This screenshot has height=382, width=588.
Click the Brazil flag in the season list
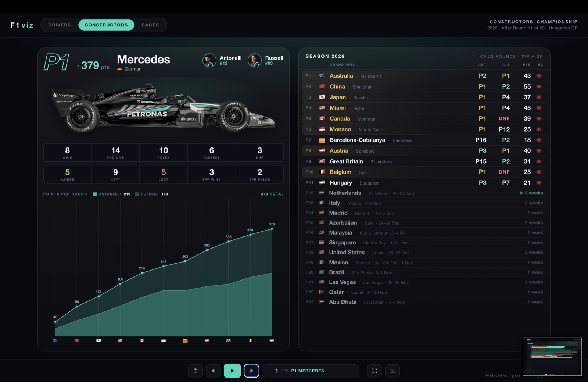click(322, 272)
